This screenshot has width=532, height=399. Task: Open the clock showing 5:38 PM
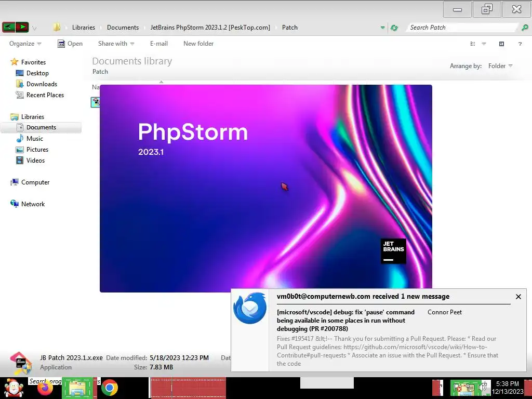click(x=508, y=388)
